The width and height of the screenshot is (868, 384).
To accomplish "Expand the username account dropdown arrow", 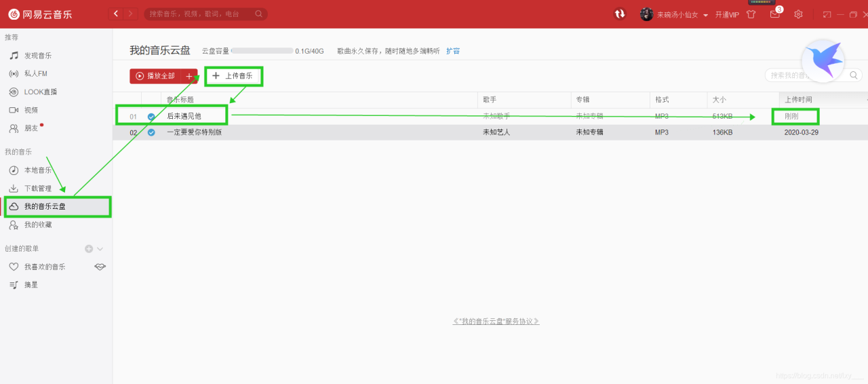I will (x=705, y=15).
